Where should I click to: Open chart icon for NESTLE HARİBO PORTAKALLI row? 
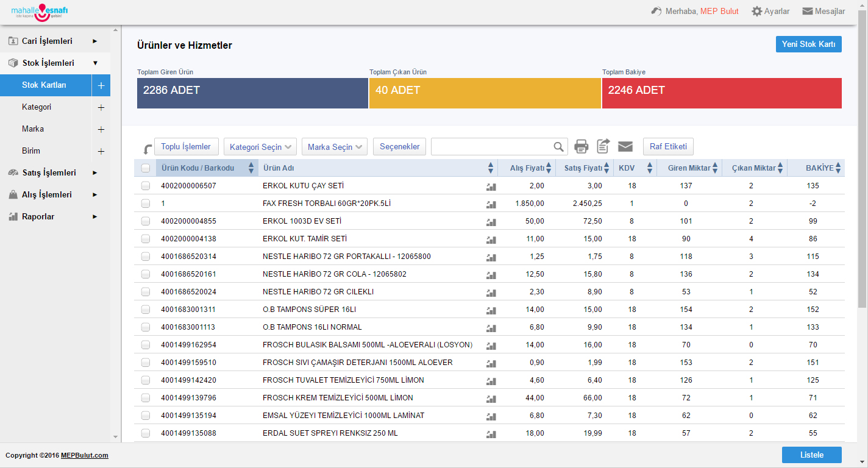(491, 257)
